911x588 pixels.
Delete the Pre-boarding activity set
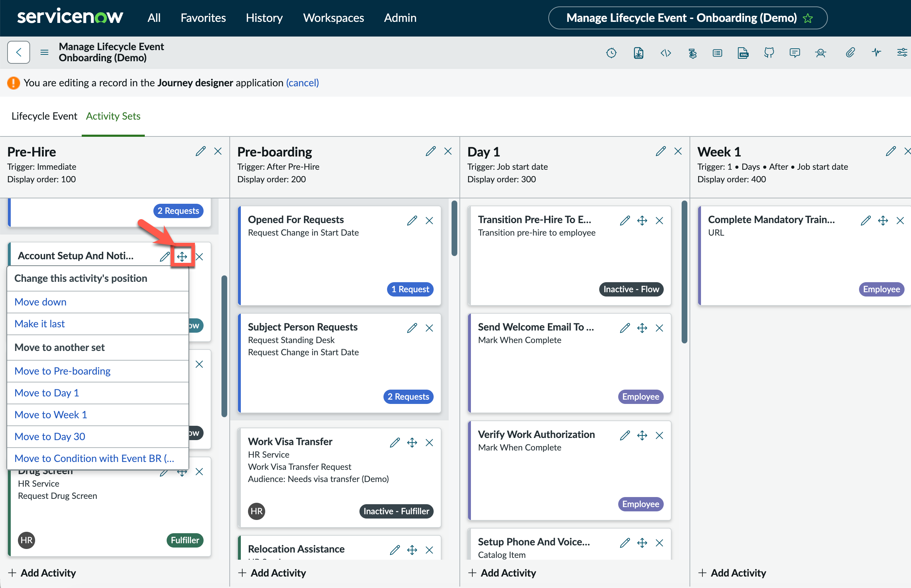(x=448, y=151)
